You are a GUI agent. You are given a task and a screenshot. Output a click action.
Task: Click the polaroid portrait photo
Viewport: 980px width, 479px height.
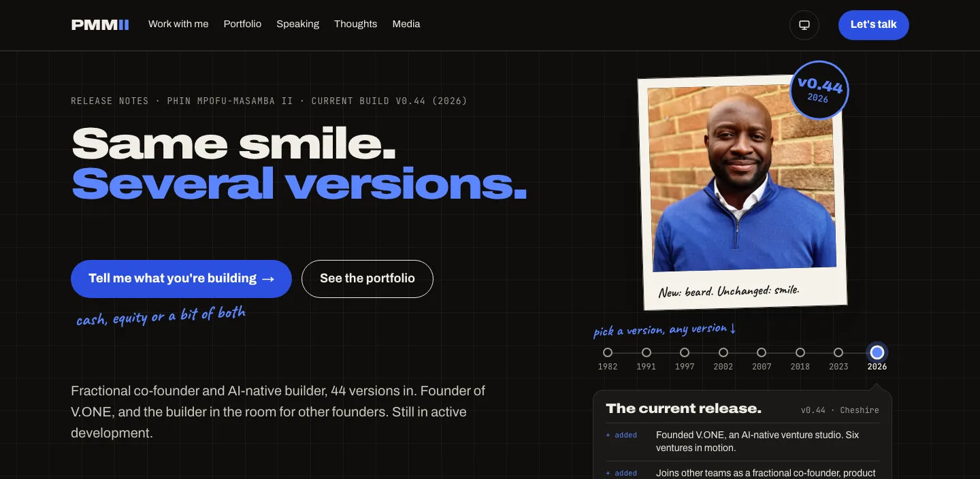[x=741, y=179]
